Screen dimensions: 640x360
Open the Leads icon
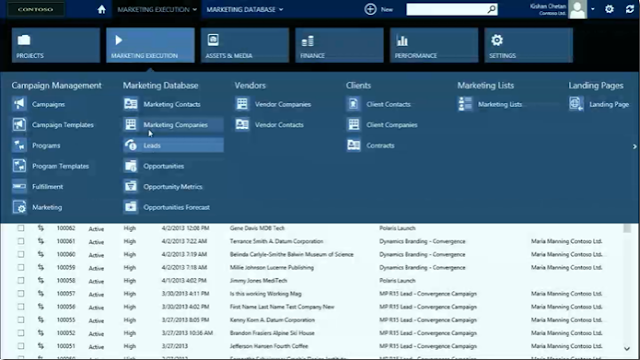[x=131, y=145]
